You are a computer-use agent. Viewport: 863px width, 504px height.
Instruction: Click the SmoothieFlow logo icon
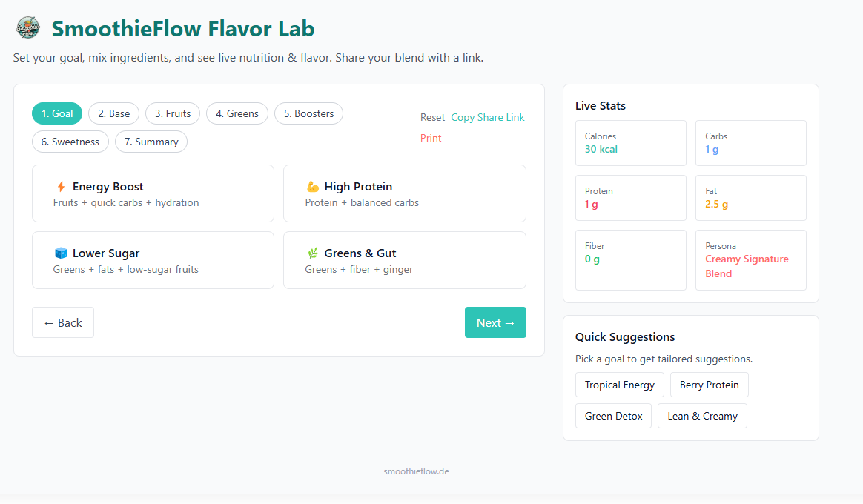[28, 28]
